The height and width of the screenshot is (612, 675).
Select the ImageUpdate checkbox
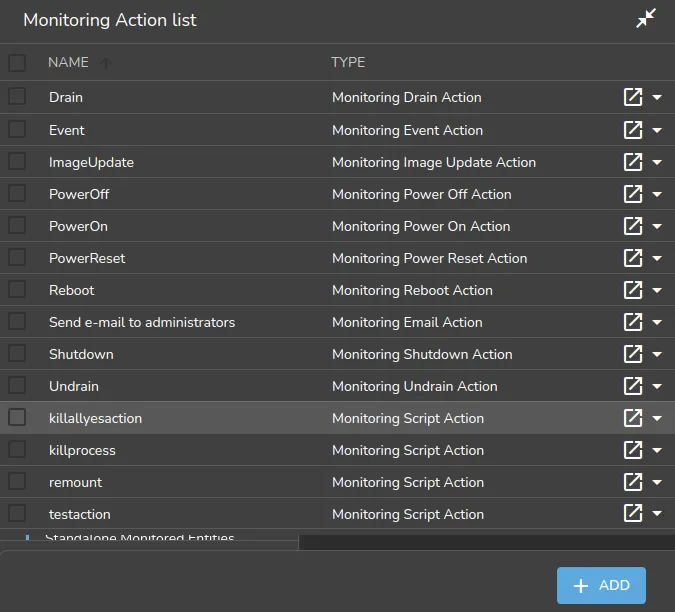point(17,161)
